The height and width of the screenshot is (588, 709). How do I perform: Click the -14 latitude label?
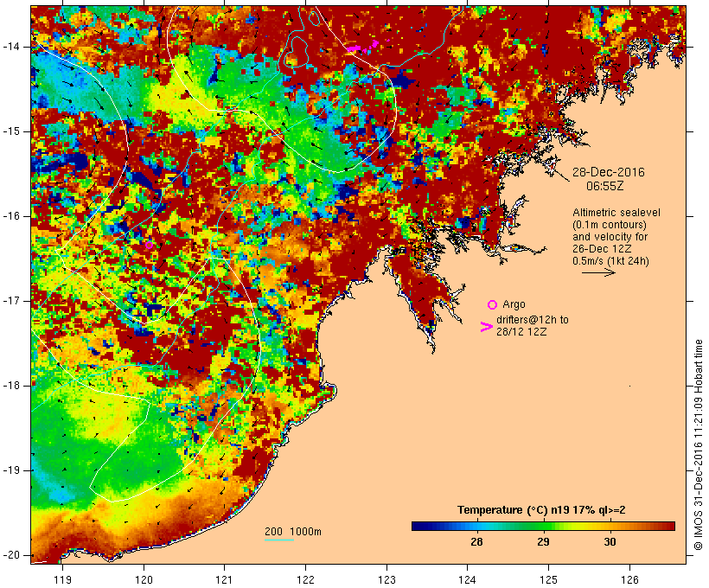pyautogui.click(x=11, y=47)
